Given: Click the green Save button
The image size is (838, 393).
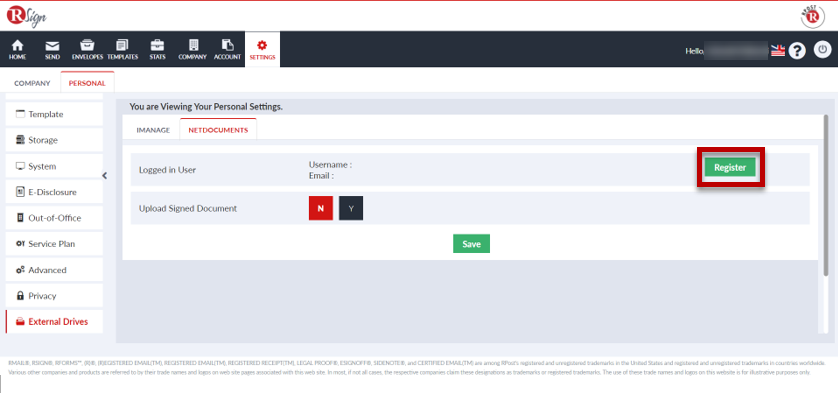Looking at the screenshot, I should [471, 244].
